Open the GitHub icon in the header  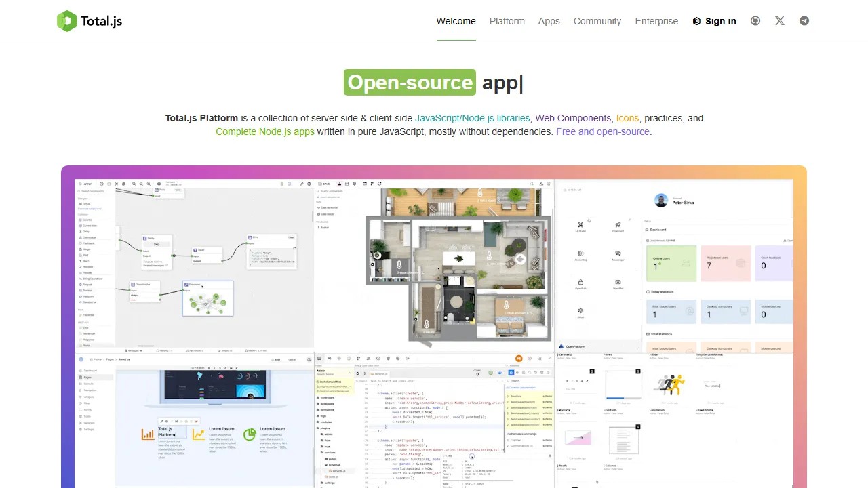click(x=755, y=20)
